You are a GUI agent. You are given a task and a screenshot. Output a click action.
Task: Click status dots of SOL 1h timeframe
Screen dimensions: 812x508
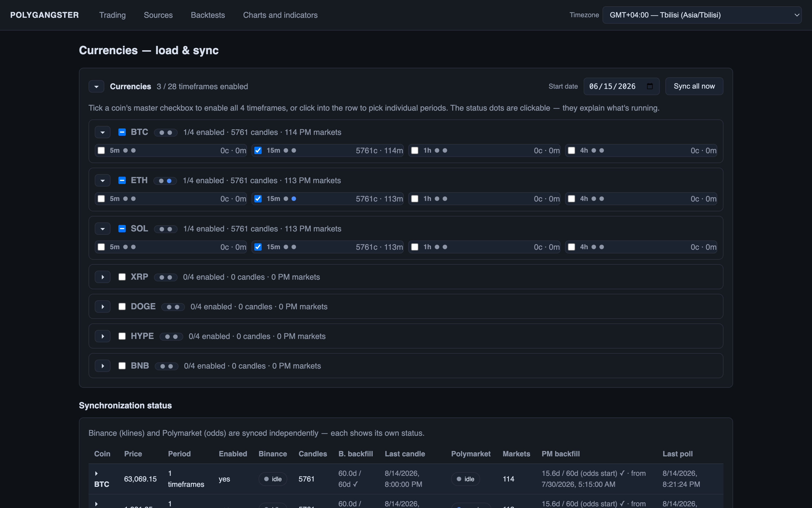pyautogui.click(x=441, y=247)
